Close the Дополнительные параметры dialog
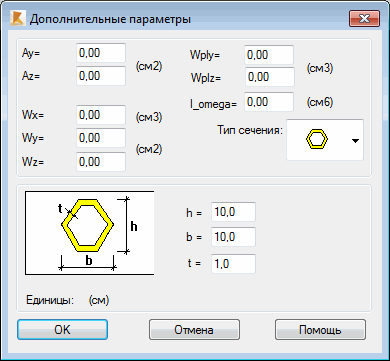 pos(364,18)
